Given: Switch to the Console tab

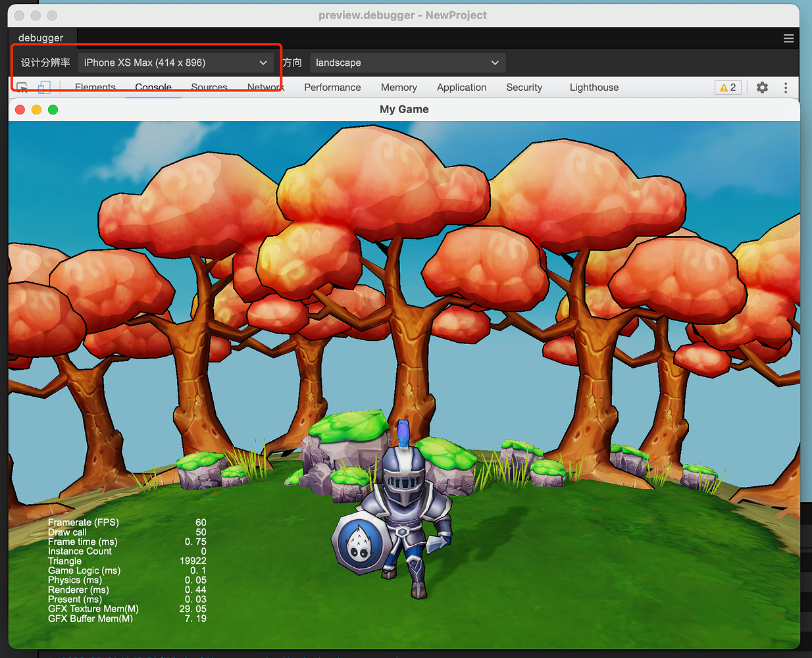Looking at the screenshot, I should click(153, 87).
